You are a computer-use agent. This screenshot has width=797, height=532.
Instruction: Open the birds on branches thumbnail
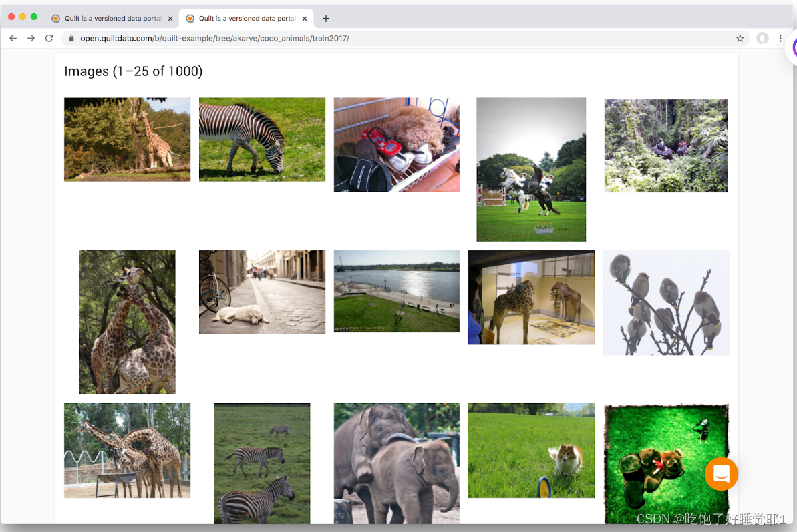pos(666,302)
